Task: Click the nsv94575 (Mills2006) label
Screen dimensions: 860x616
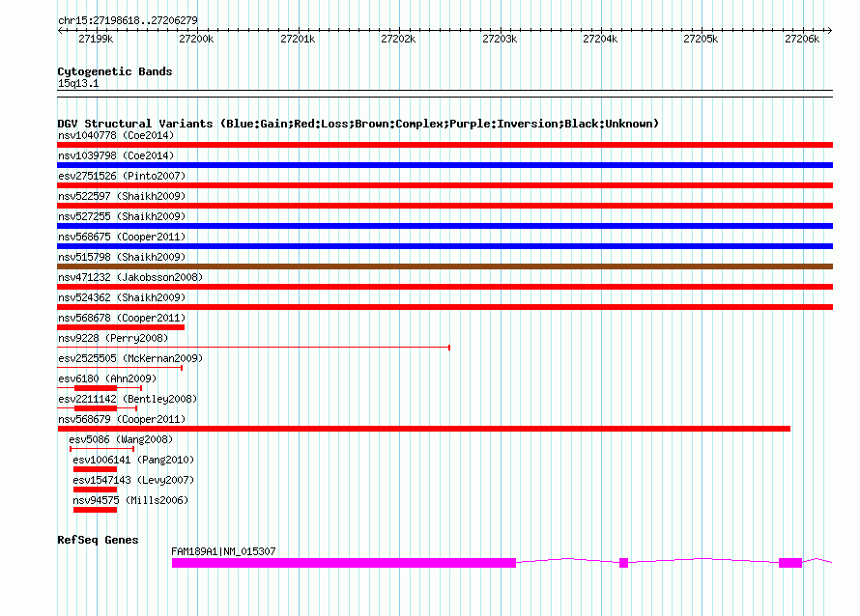Action: point(130,500)
